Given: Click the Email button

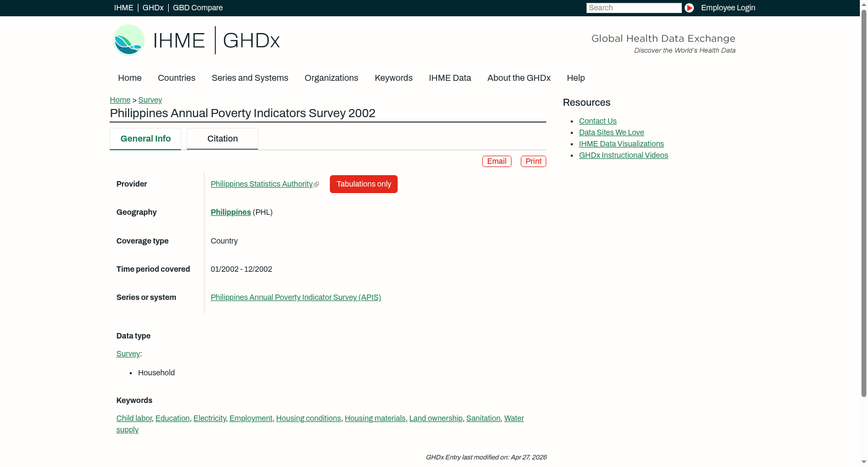Looking at the screenshot, I should click(x=497, y=161).
